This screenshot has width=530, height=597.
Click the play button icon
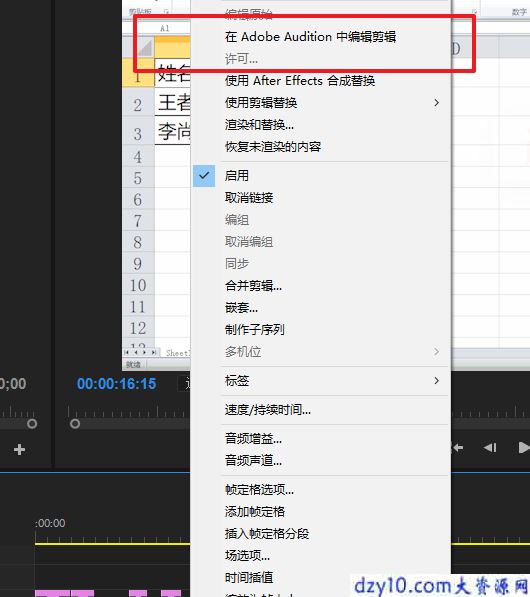point(524,448)
